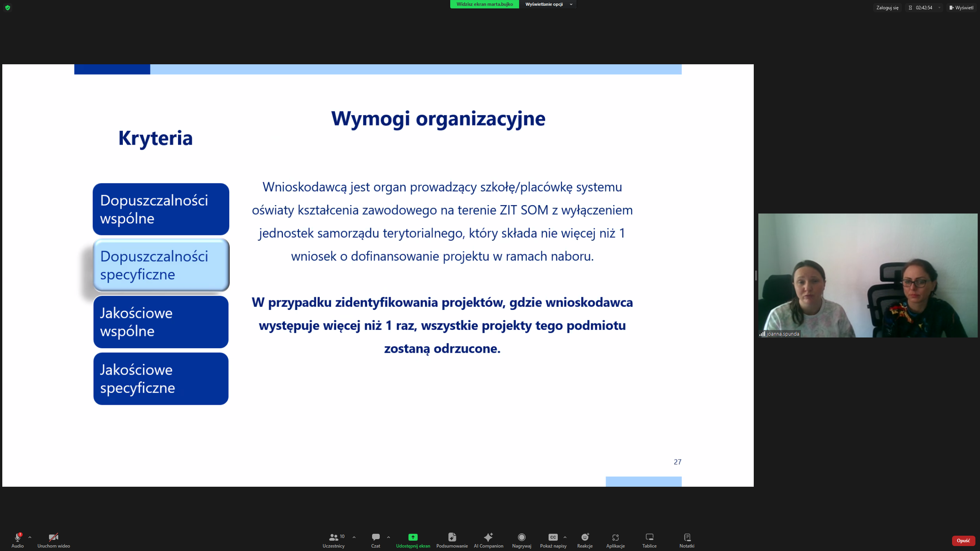Turn on camera with Uruchom wideo

tap(54, 540)
